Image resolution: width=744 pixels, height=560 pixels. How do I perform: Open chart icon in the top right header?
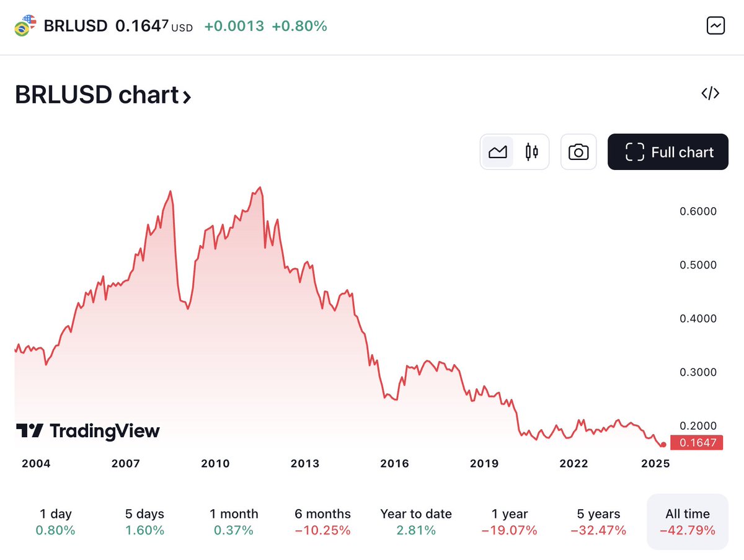pos(715,25)
